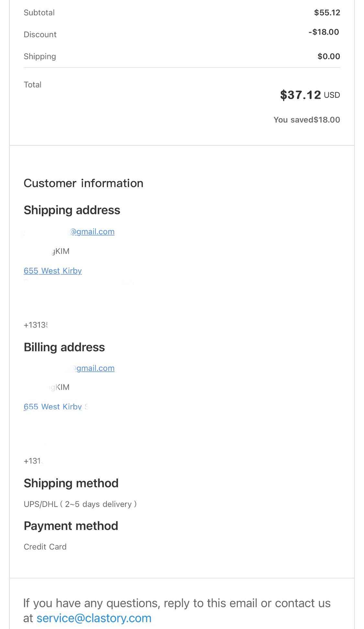Click the Subtotal label
This screenshot has height=629, width=364.
(39, 13)
